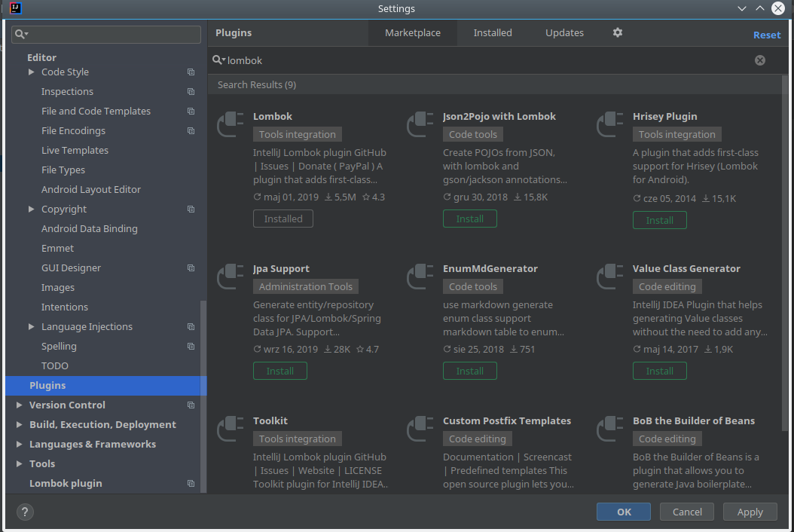794x532 pixels.
Task: Click the Reset link
Action: (767, 35)
